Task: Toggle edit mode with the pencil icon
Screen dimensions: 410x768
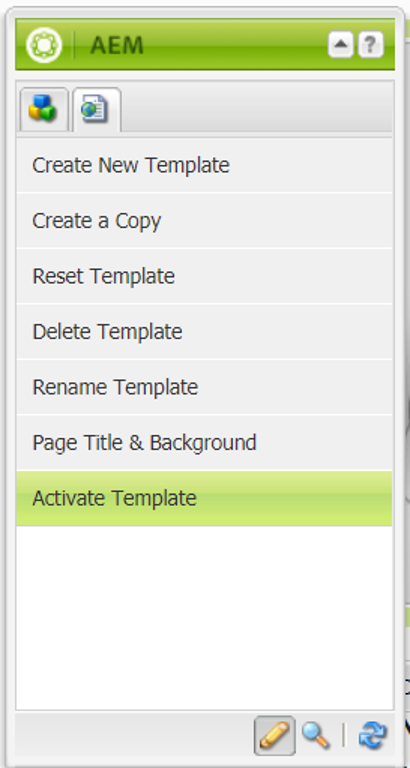Action: tap(274, 736)
